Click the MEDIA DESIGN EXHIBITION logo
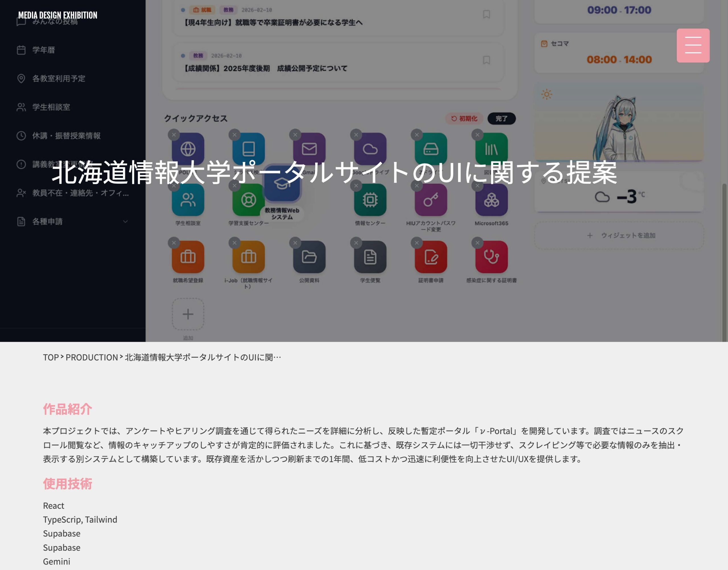Image resolution: width=728 pixels, height=570 pixels. point(57,15)
